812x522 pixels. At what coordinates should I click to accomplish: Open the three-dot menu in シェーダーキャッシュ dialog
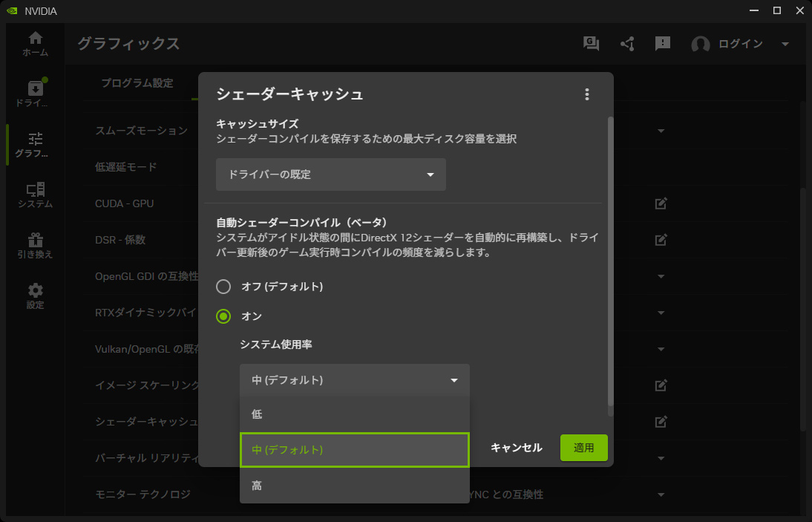coord(587,94)
